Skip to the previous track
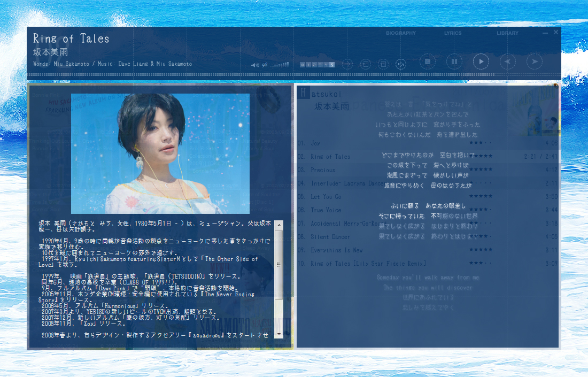The image size is (588, 377). [508, 61]
